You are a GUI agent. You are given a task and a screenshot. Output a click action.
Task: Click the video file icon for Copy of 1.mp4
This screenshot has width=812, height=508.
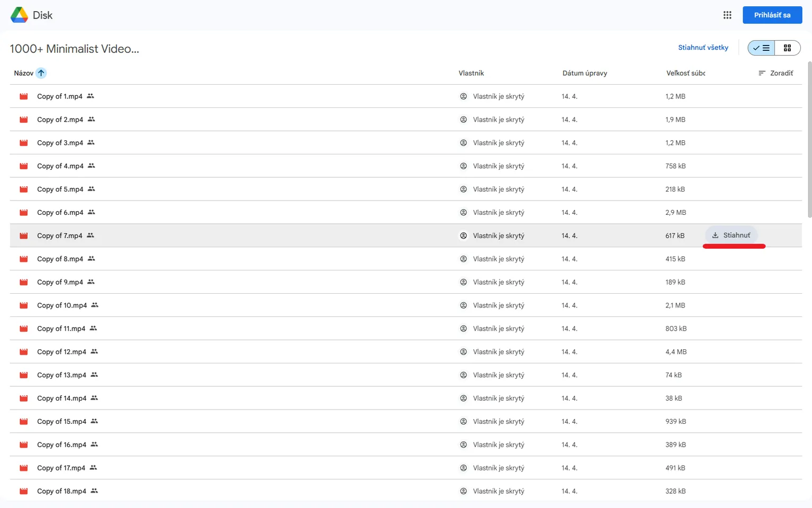point(24,96)
